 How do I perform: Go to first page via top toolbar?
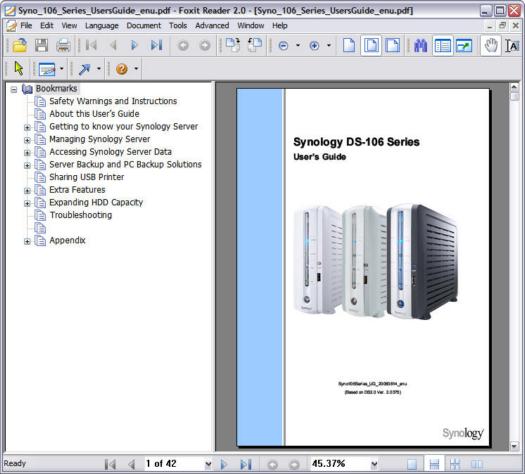[x=91, y=45]
